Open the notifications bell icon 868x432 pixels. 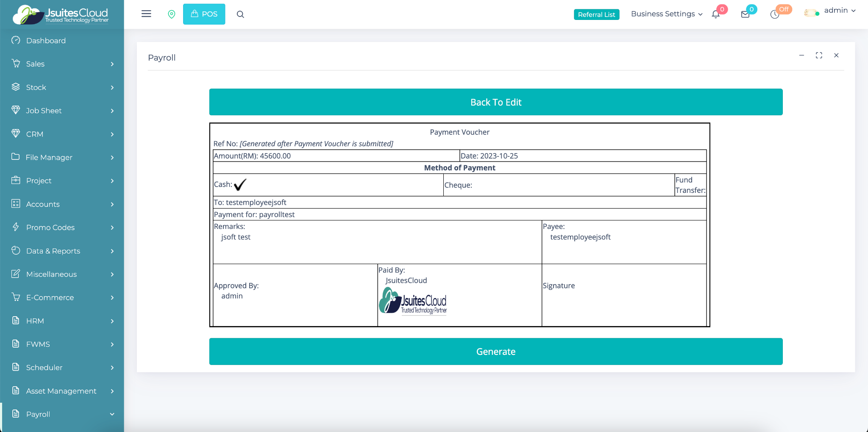point(716,14)
